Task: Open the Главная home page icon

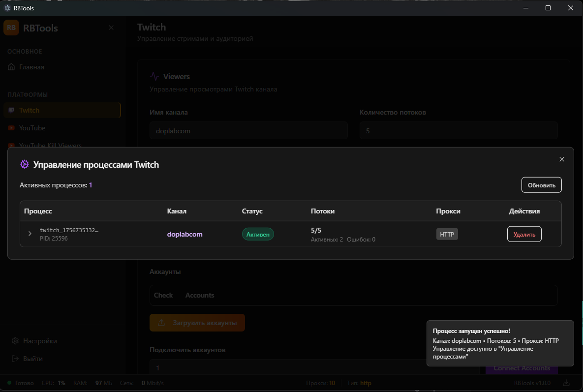Action: [x=12, y=67]
